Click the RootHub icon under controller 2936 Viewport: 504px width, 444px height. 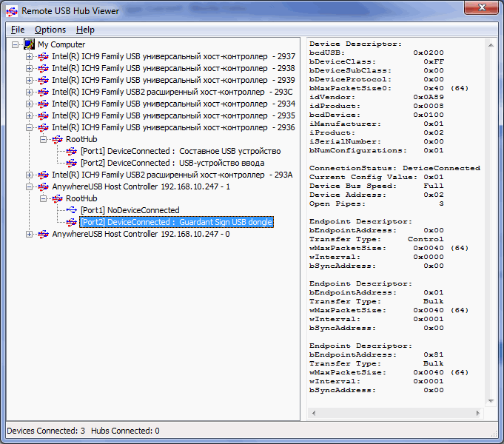(57, 139)
